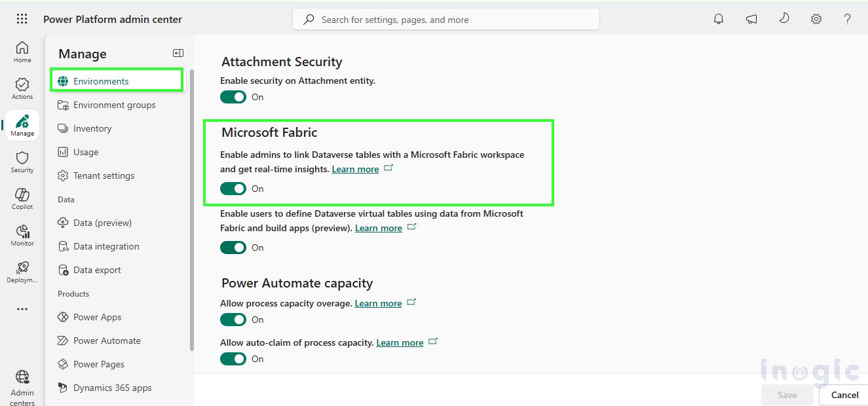Open Data export menu item
This screenshot has height=406, width=868.
pyautogui.click(x=117, y=270)
